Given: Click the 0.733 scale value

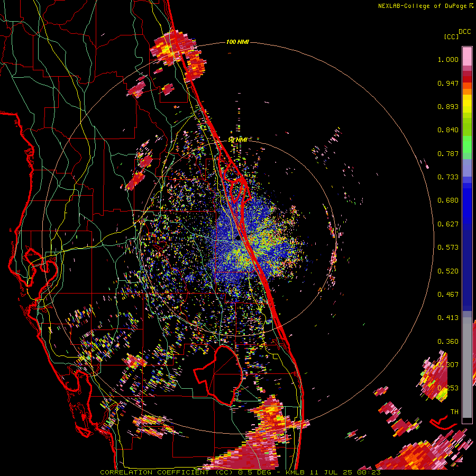Looking at the screenshot, I should tap(448, 177).
